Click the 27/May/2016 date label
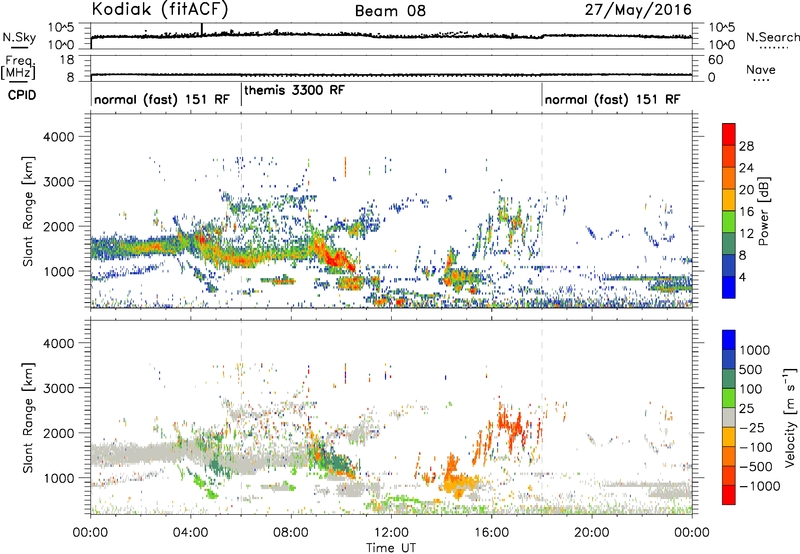The height and width of the screenshot is (554, 800). tap(638, 10)
